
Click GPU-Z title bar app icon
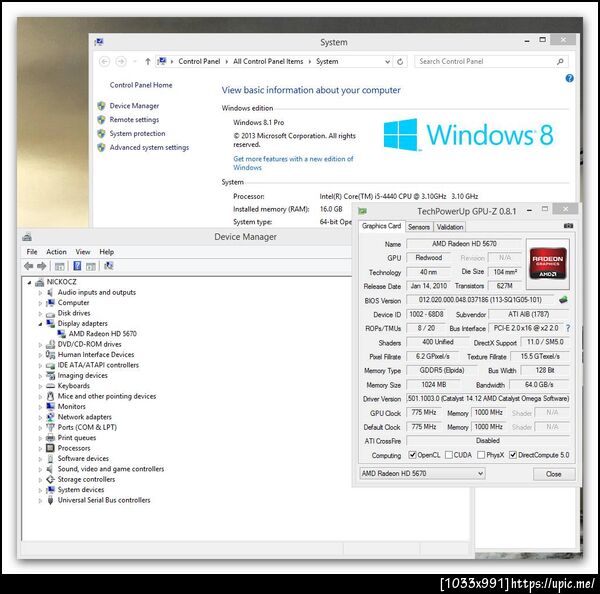click(x=363, y=211)
